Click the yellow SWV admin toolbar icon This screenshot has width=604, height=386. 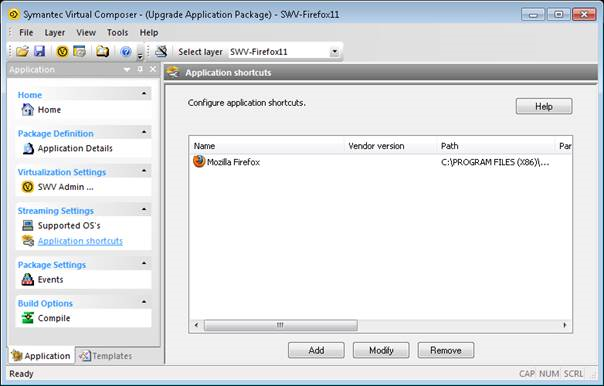click(x=62, y=51)
